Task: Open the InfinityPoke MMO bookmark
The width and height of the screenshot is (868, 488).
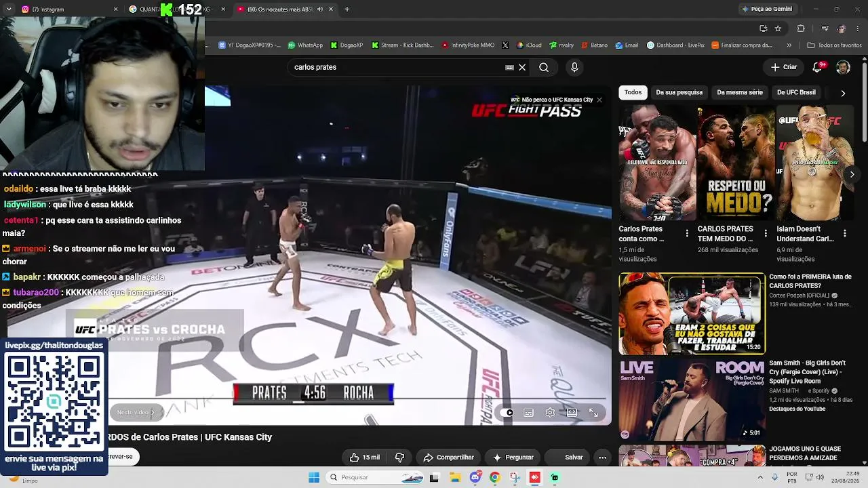Action: click(x=468, y=45)
